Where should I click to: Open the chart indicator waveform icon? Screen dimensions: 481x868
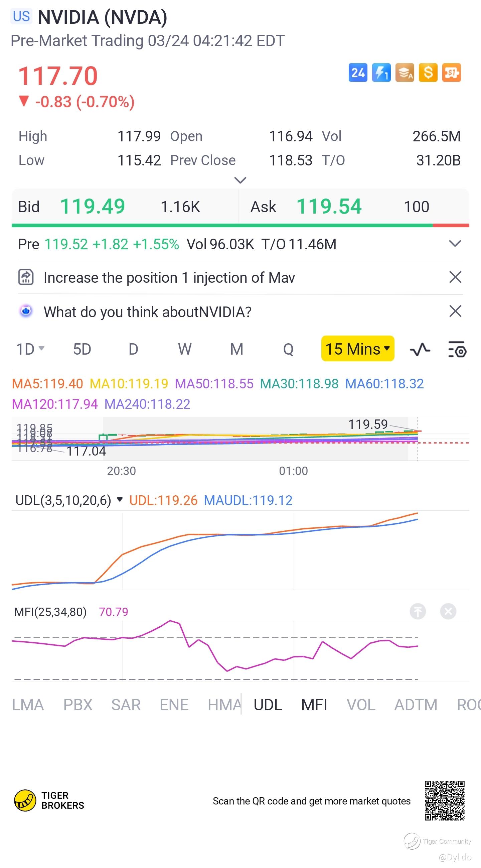tap(420, 349)
